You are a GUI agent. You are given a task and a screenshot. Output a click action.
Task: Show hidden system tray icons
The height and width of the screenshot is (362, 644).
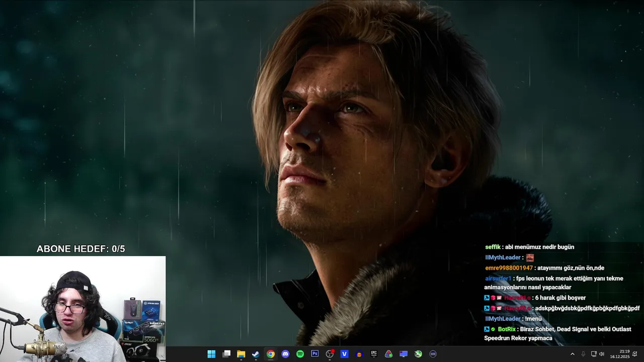click(572, 354)
